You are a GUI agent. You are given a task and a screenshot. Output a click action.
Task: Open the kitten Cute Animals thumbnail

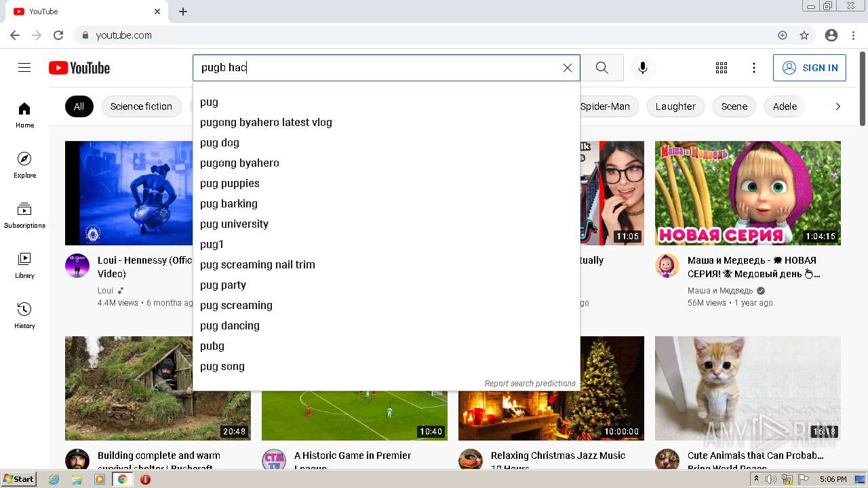click(x=748, y=388)
